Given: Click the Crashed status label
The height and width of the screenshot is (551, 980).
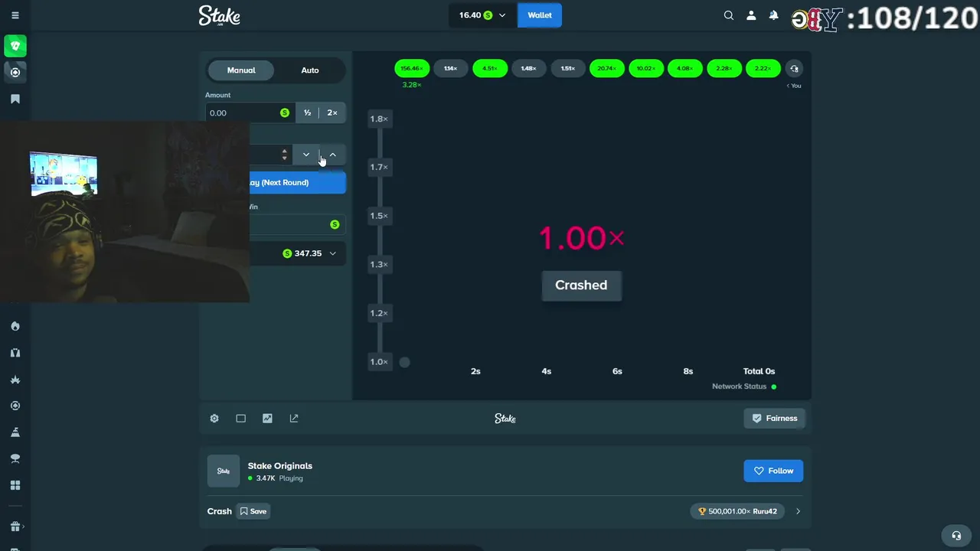Looking at the screenshot, I should click(582, 285).
